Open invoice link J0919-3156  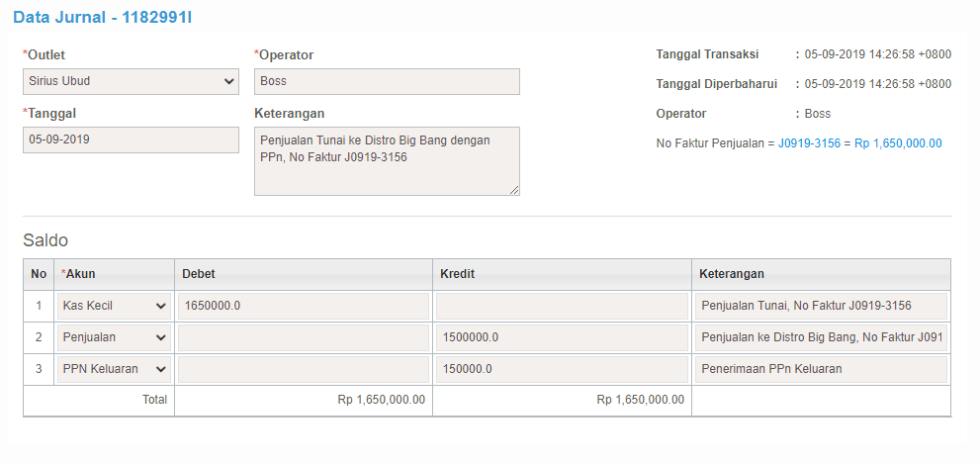click(x=809, y=143)
